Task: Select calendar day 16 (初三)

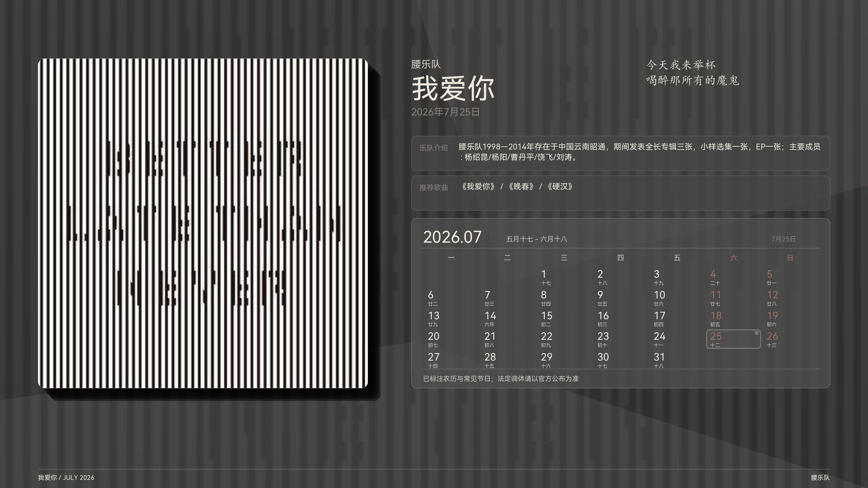Action: coord(603,319)
